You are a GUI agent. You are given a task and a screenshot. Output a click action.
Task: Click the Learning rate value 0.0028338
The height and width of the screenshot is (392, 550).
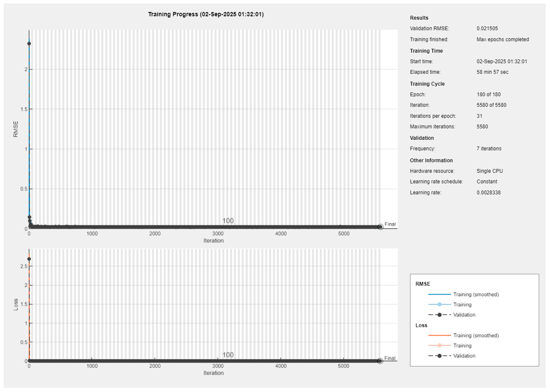click(x=488, y=193)
